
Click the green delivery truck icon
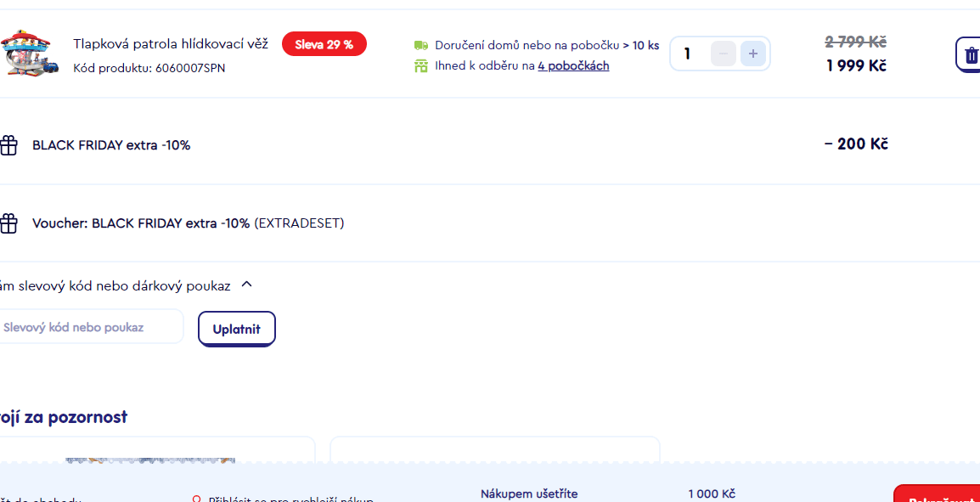point(421,46)
